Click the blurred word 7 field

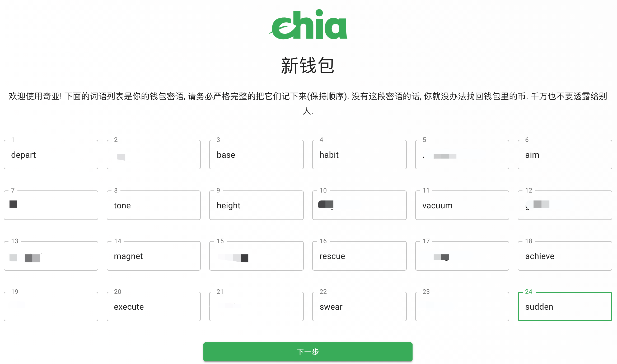pyautogui.click(x=52, y=205)
